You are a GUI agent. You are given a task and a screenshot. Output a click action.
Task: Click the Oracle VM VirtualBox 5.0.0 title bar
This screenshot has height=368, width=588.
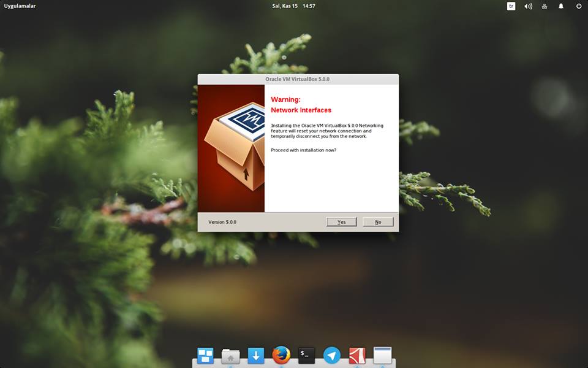pyautogui.click(x=298, y=79)
